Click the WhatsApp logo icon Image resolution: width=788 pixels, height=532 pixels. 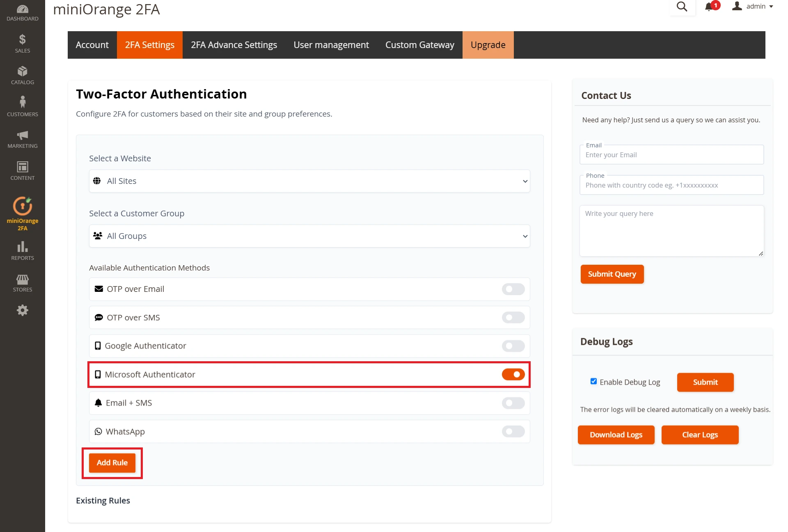(98, 431)
